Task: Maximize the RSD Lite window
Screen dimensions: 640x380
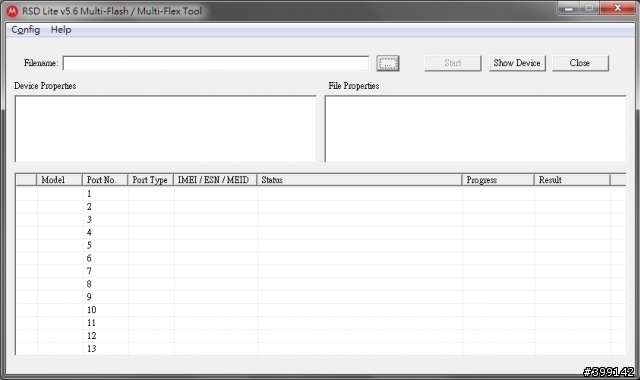Action: (589, 8)
